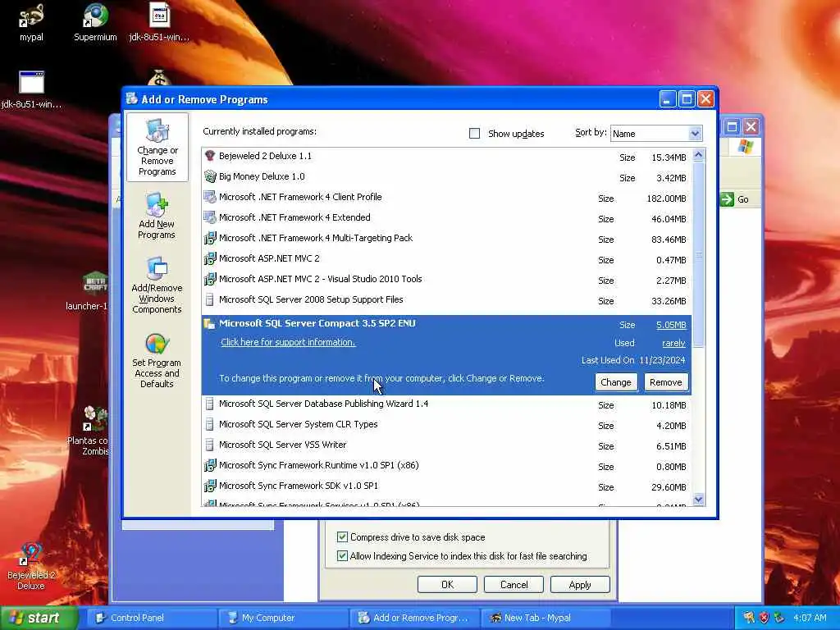Click Remove button for SQL Server Compact
The height and width of the screenshot is (630, 840).
point(666,382)
